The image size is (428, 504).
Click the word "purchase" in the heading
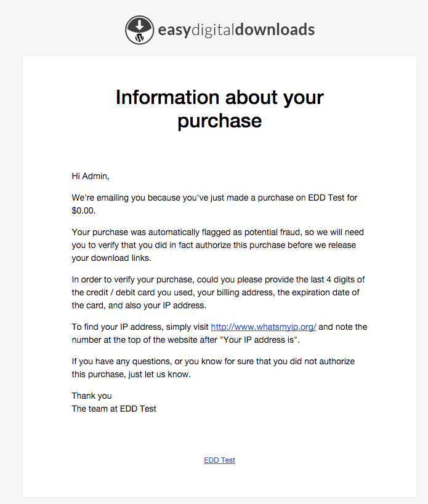220,120
